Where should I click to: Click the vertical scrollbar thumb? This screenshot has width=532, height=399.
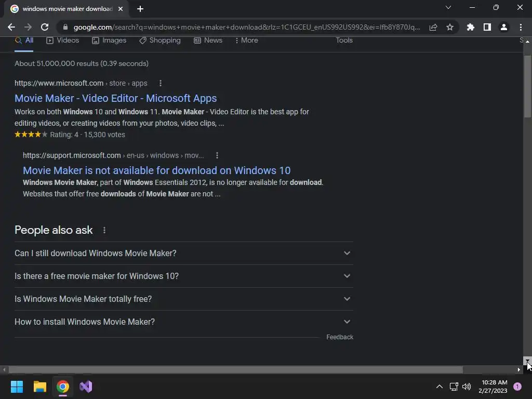(527, 87)
